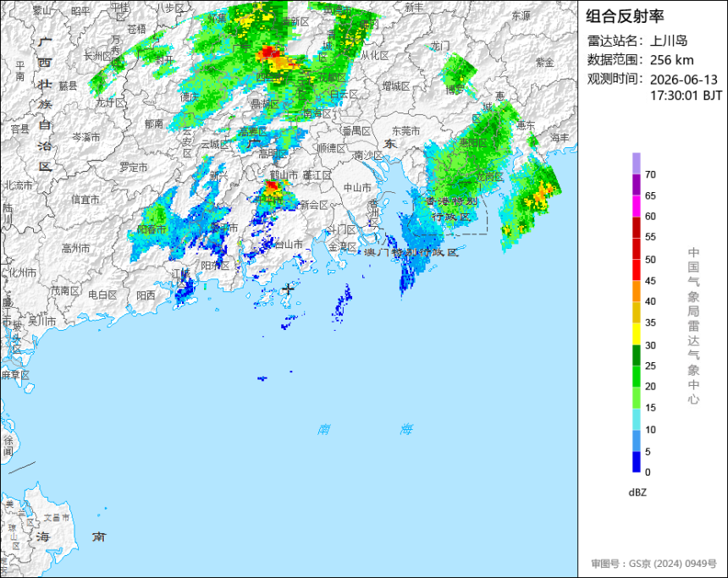Viewport: 728px width, 578px height.
Task: Click the magenta 60–65 dBZ legend swatch
Action: click(636, 206)
